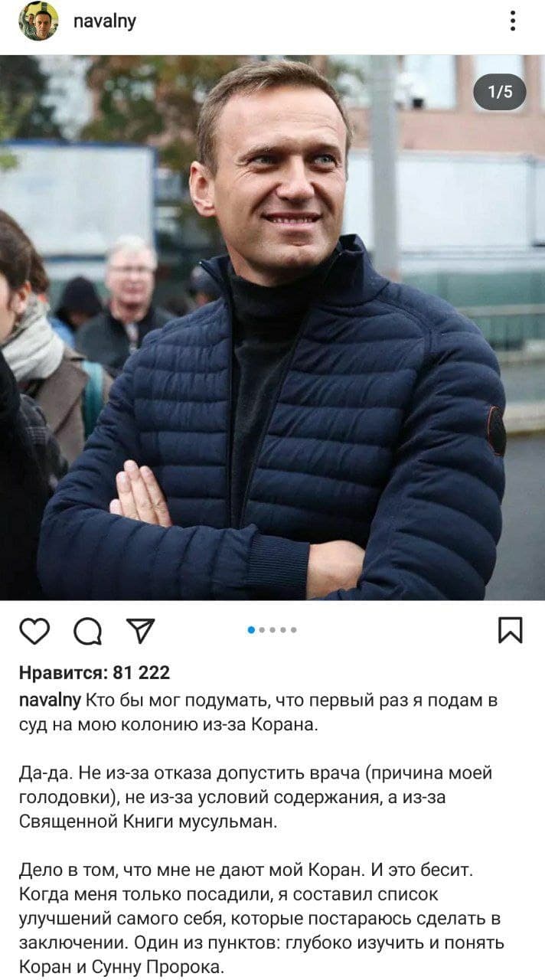Tap the Нравится label
Image resolution: width=545 pixels, height=980 pixels.
point(64,673)
